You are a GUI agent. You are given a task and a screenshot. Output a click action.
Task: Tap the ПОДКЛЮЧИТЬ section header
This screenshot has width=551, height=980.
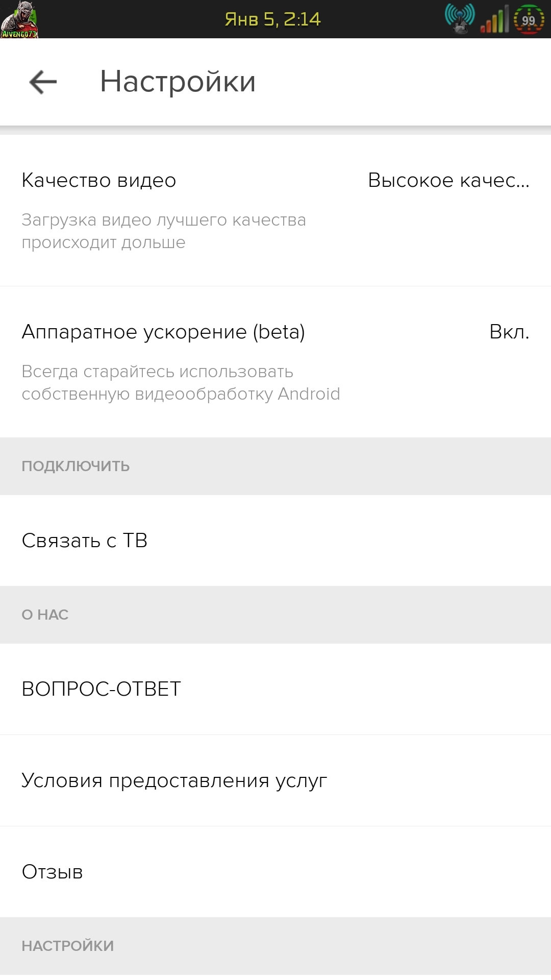pos(76,466)
